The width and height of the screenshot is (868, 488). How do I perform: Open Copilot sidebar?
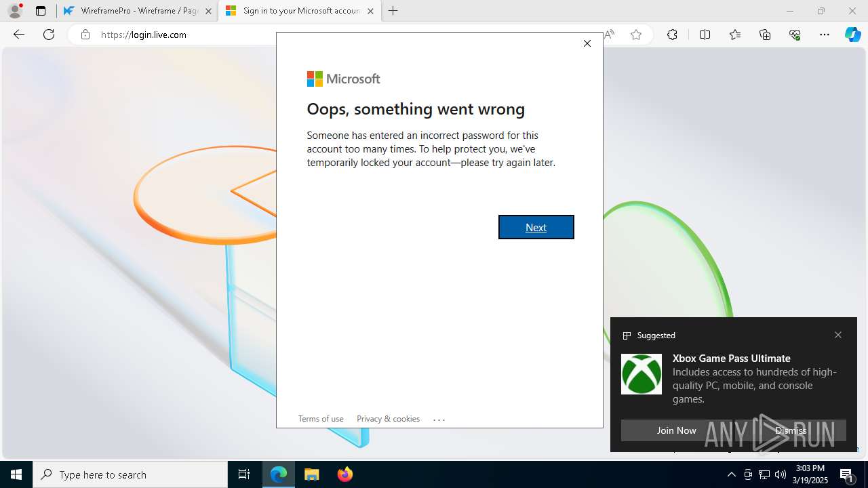[853, 35]
